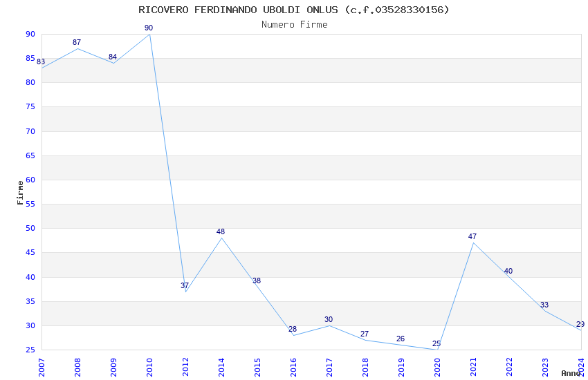Screen dimensions: 588x380
Task: Click the data label 28 for 2016
Action: (x=293, y=329)
